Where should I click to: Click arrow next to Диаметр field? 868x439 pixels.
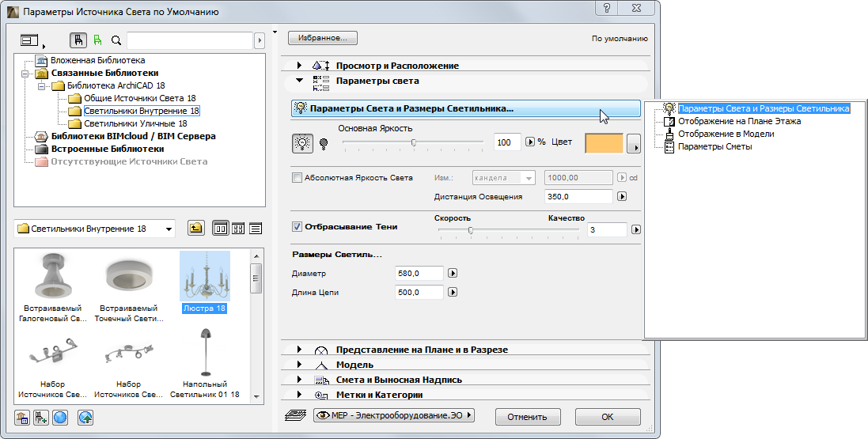click(x=453, y=274)
